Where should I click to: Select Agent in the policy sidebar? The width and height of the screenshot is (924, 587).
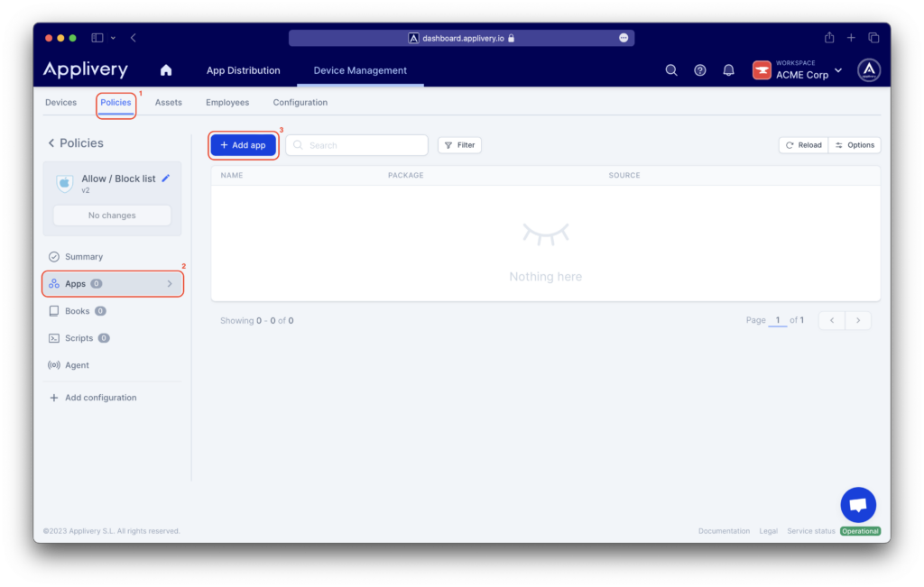(69, 365)
